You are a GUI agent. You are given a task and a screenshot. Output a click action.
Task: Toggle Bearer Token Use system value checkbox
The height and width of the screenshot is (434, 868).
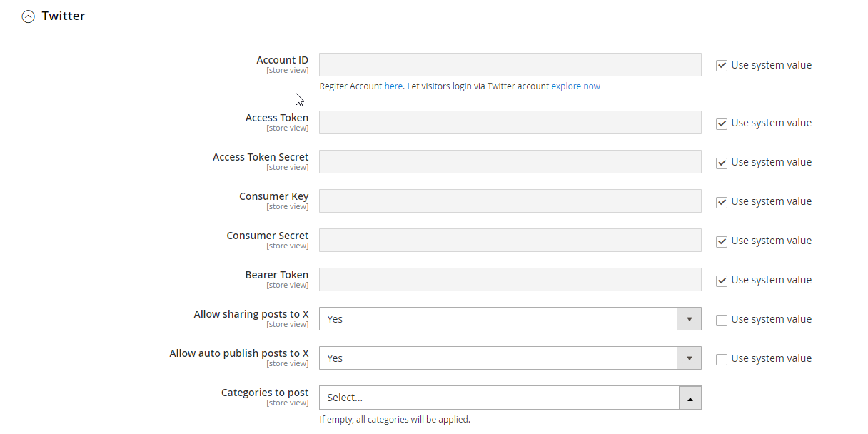(x=722, y=281)
